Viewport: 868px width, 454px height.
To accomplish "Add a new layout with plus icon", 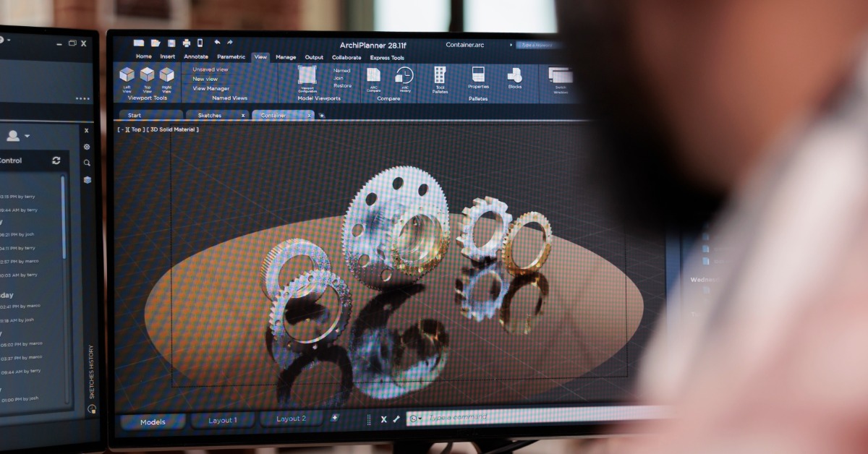I will pyautogui.click(x=334, y=418).
